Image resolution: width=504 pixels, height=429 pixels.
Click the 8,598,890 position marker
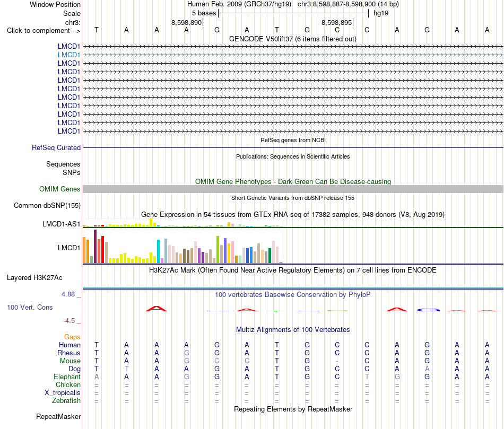pyautogui.click(x=186, y=22)
